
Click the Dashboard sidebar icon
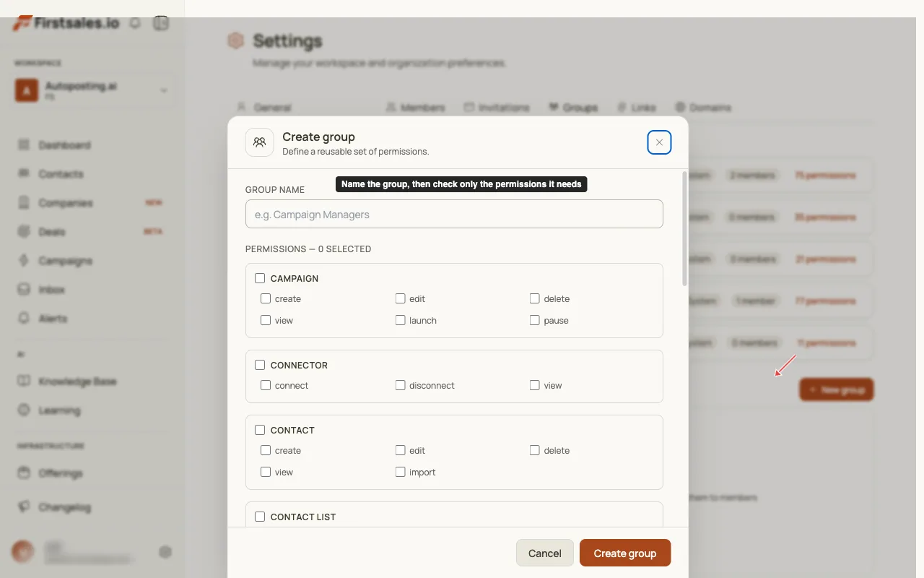click(x=24, y=145)
